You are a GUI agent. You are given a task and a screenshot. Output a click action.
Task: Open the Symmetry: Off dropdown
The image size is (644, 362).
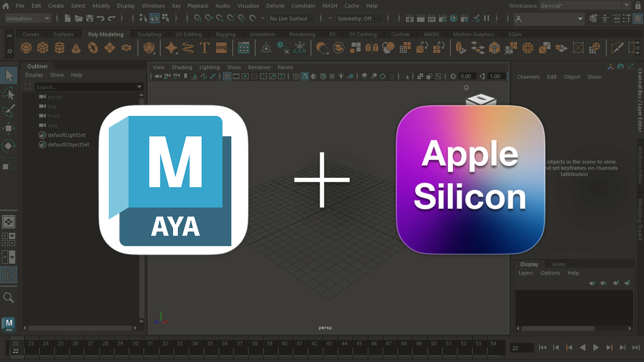360,19
